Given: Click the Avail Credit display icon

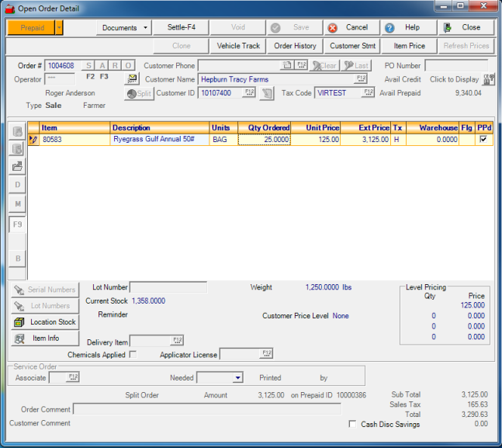Looking at the screenshot, I should point(488,79).
